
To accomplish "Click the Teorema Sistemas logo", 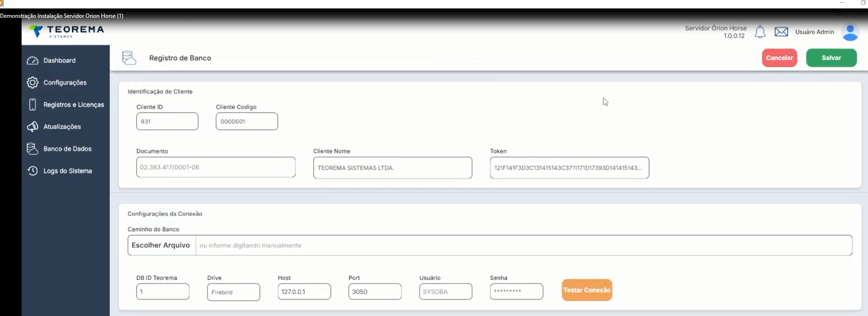I will coord(66,31).
